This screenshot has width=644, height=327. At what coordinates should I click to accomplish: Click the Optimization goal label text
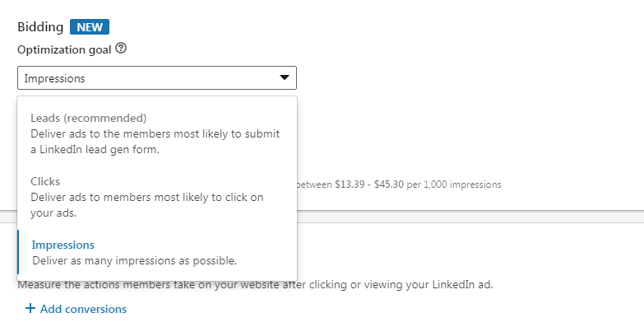click(64, 49)
